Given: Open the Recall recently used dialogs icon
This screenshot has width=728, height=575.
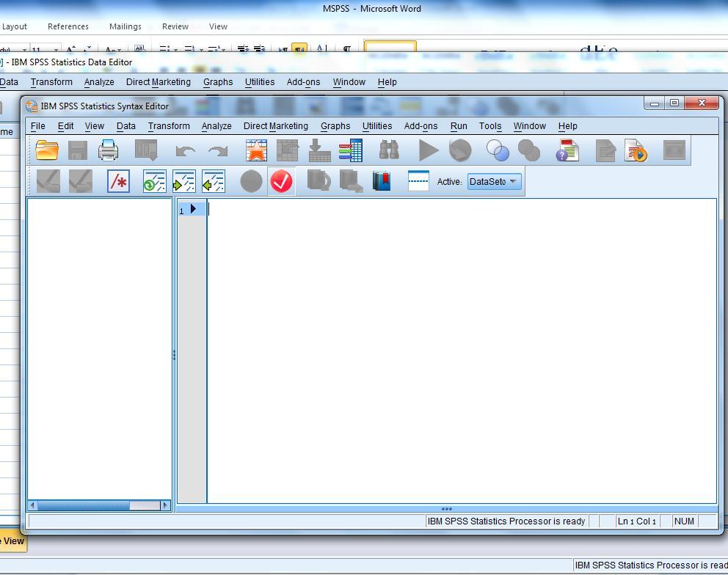Looking at the screenshot, I should (x=146, y=150).
